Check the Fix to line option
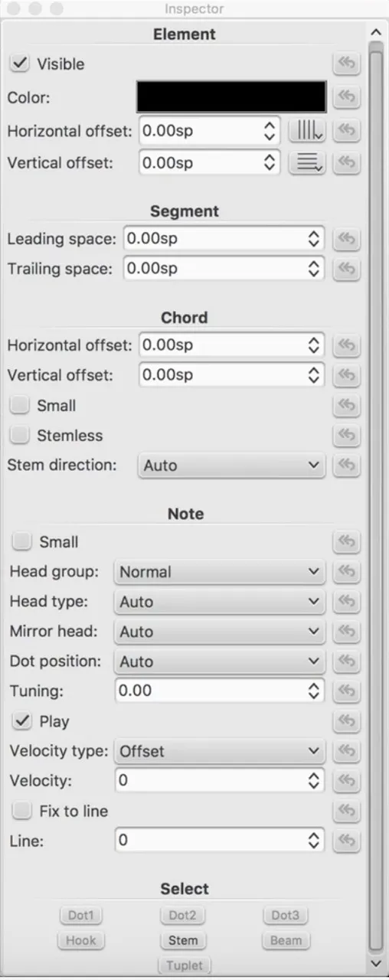The width and height of the screenshot is (389, 980). click(22, 811)
